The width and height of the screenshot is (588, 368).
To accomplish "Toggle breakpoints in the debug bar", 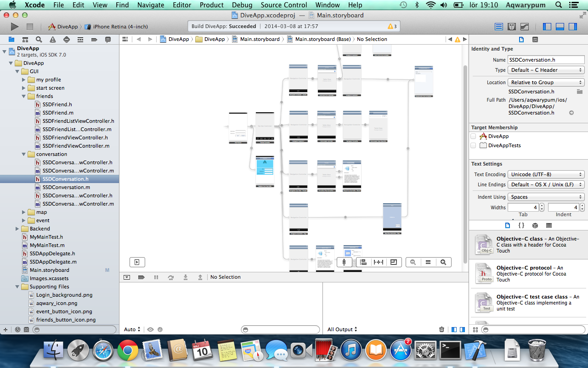I will (x=141, y=277).
